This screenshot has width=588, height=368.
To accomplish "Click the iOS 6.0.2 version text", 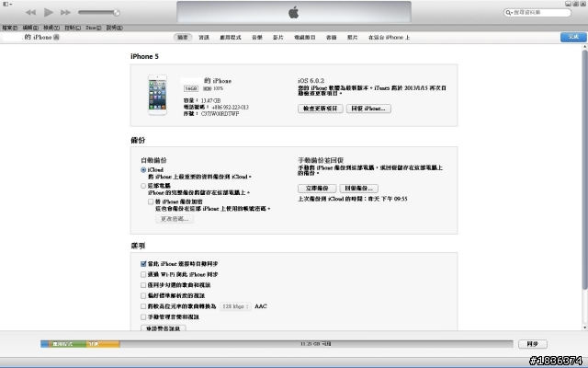I will pyautogui.click(x=311, y=81).
